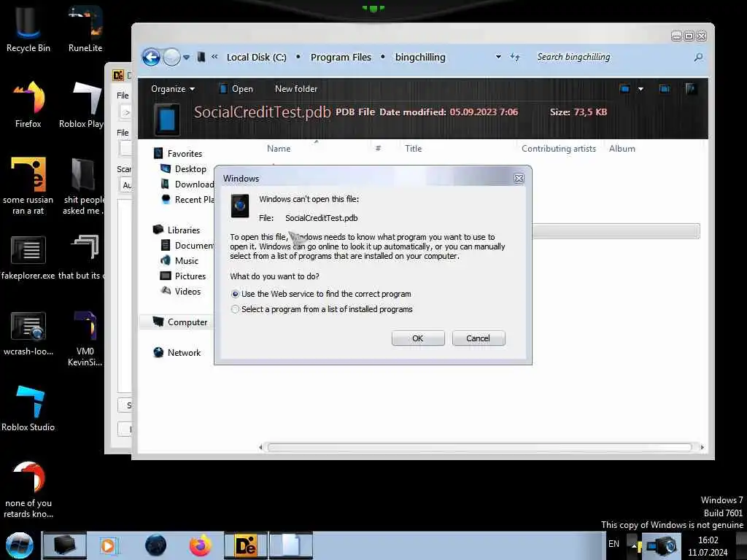This screenshot has height=560, width=747.
Task: Change the view using the view icon
Action: click(x=624, y=88)
